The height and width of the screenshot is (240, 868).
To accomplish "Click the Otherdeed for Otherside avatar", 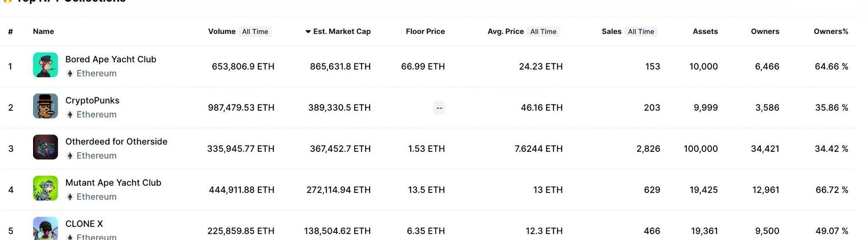I will [45, 147].
